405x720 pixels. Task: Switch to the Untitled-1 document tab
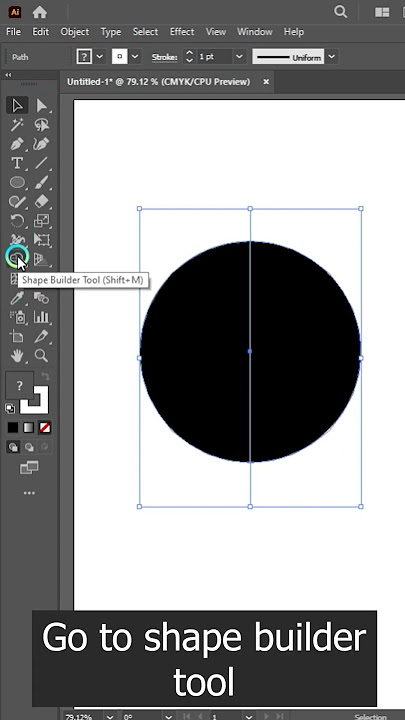pos(158,82)
